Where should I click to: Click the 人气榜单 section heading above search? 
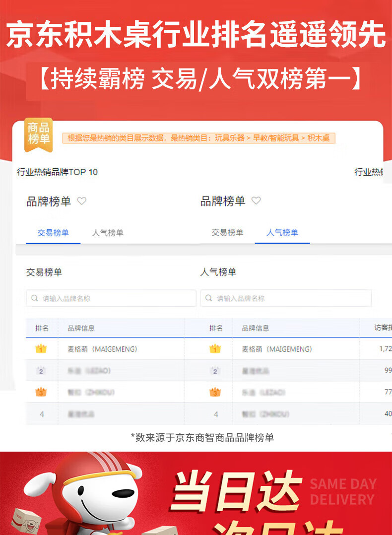218,272
